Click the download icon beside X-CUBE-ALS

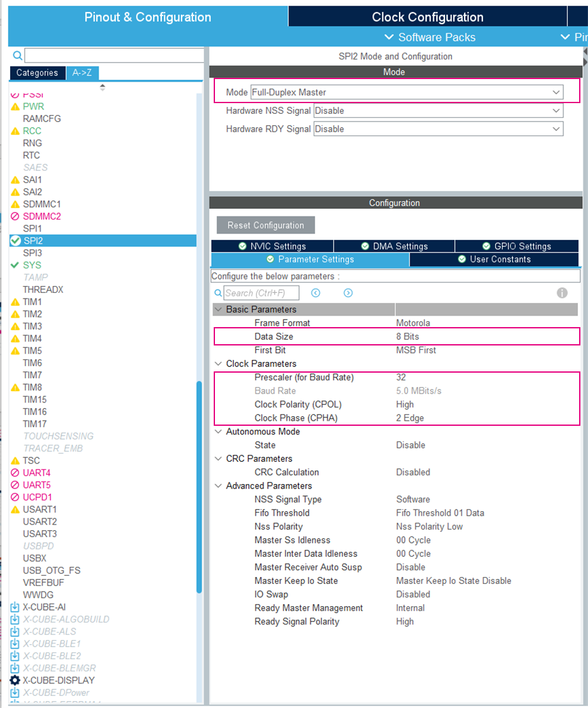[x=15, y=631]
